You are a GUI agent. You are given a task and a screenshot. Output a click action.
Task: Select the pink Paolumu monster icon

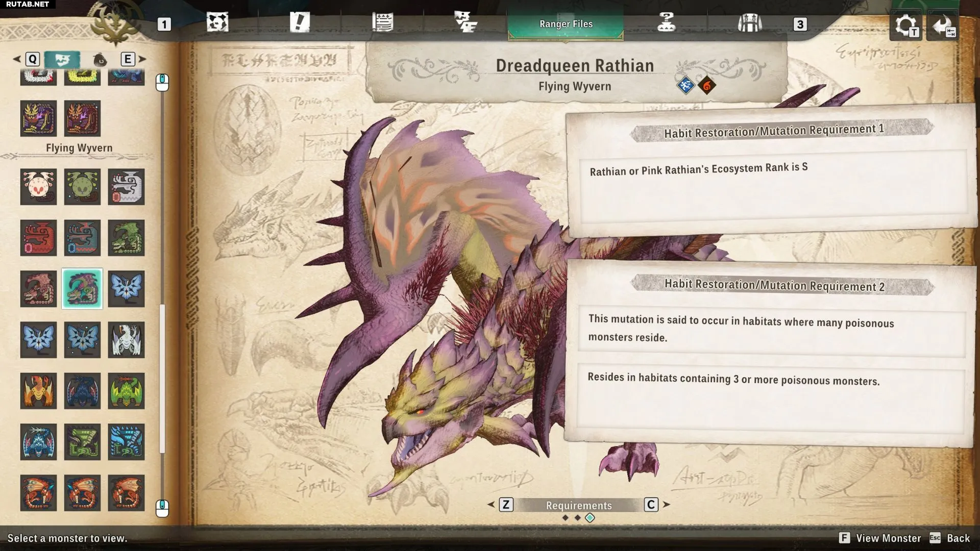38,187
